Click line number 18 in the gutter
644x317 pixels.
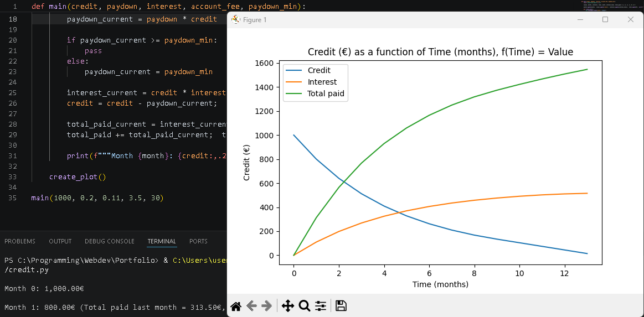click(12, 19)
